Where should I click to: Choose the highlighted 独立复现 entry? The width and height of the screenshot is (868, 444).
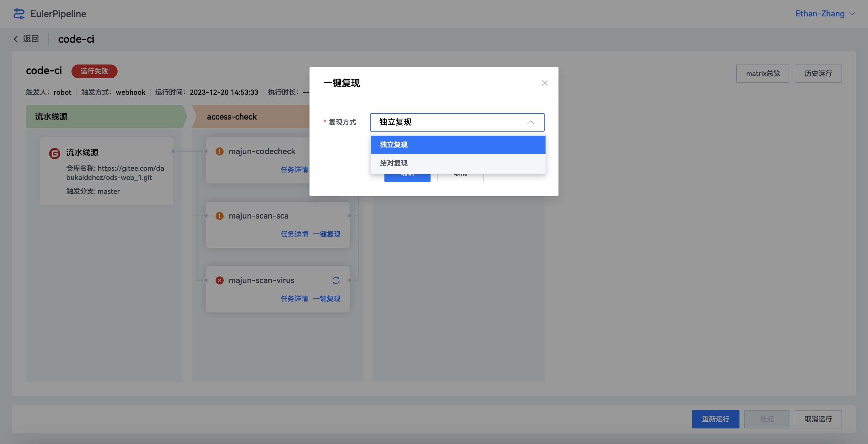pos(393,145)
